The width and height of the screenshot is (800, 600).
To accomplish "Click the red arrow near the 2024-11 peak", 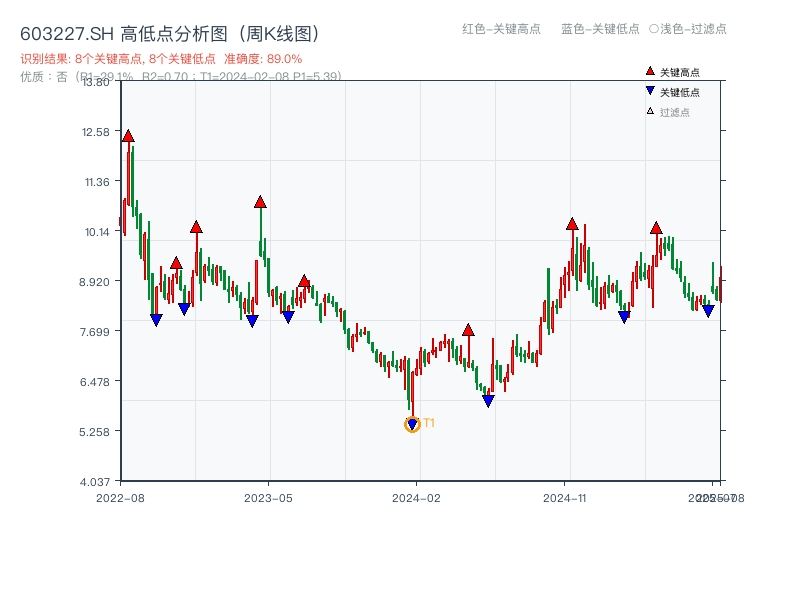I will point(572,224).
